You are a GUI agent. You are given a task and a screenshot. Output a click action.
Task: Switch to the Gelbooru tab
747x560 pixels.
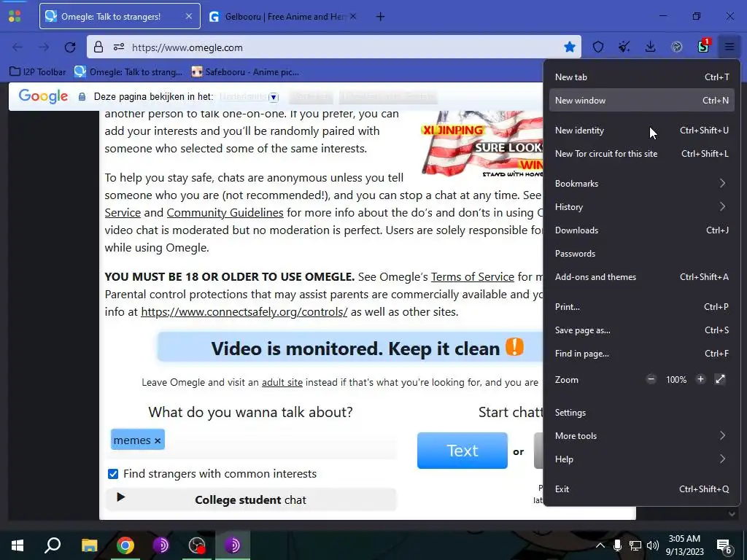283,17
